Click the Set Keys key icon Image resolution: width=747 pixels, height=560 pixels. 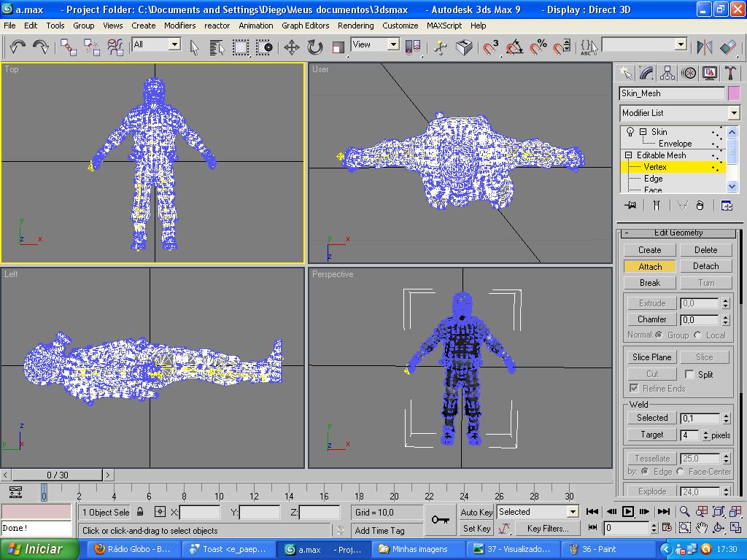440,520
